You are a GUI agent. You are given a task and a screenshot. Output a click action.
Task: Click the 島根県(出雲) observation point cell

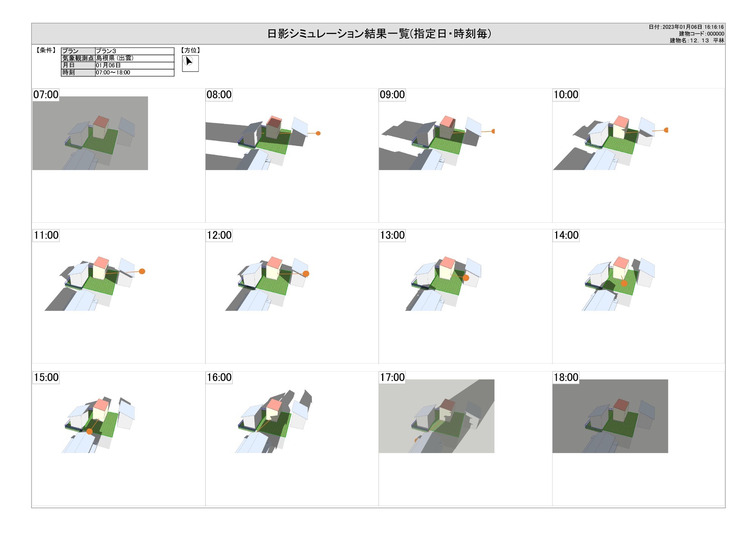(x=135, y=58)
